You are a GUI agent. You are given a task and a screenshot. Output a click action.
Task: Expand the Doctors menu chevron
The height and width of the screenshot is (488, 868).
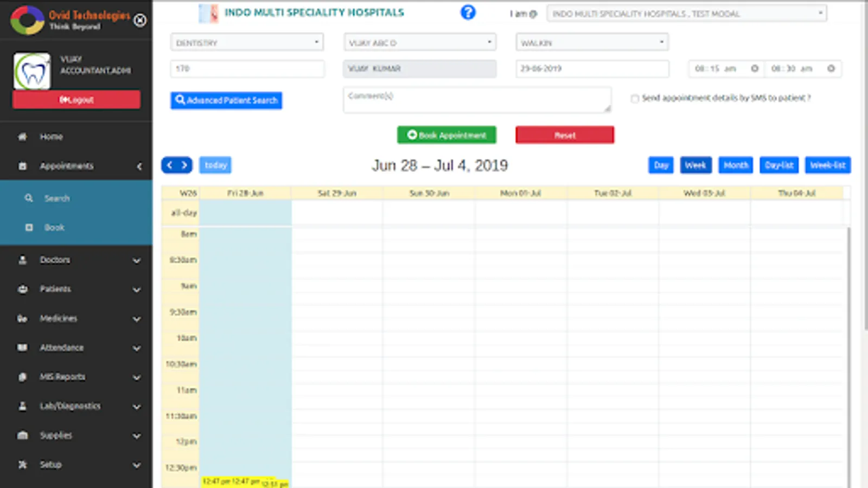point(137,261)
